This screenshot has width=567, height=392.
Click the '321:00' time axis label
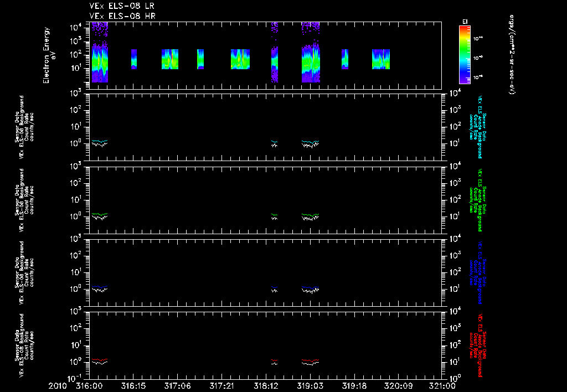442,386
